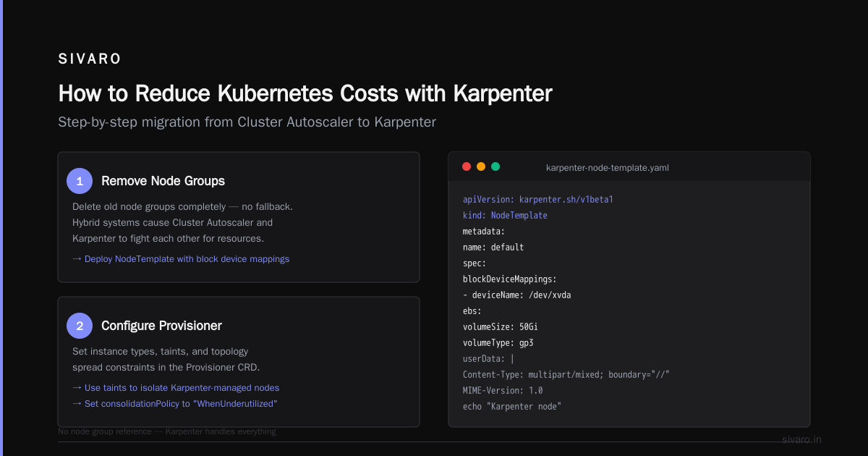Click the green maximize dot in code window
Viewport: 868px width, 456px height.
[x=495, y=166]
